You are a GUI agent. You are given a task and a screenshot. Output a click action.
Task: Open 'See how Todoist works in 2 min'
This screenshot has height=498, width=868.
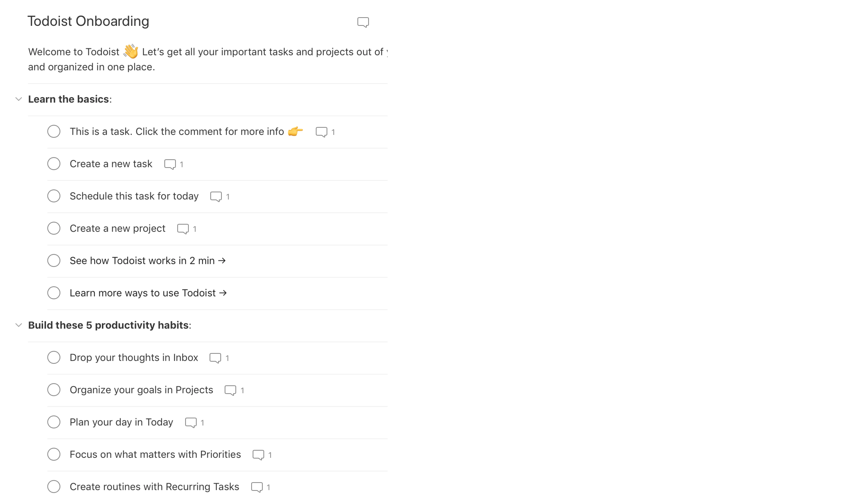click(148, 260)
